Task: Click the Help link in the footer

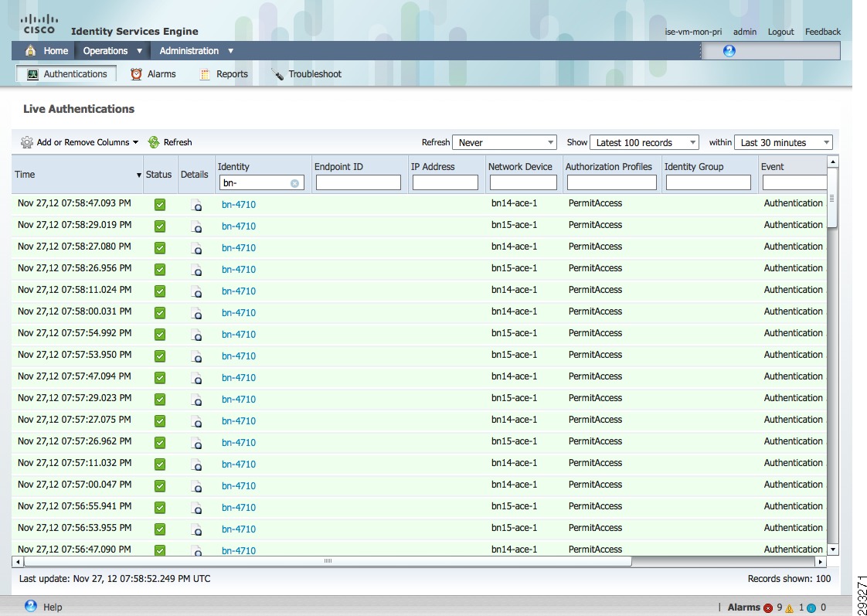Action: click(53, 607)
